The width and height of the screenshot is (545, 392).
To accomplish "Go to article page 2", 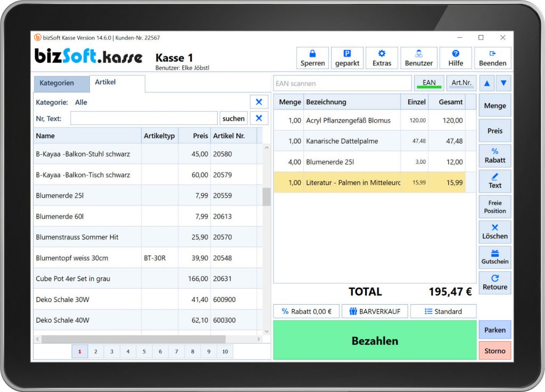I will pos(96,352).
